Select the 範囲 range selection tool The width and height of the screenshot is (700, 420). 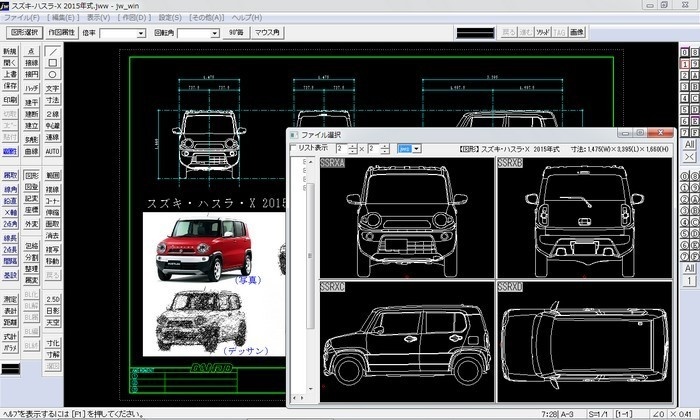(x=53, y=175)
